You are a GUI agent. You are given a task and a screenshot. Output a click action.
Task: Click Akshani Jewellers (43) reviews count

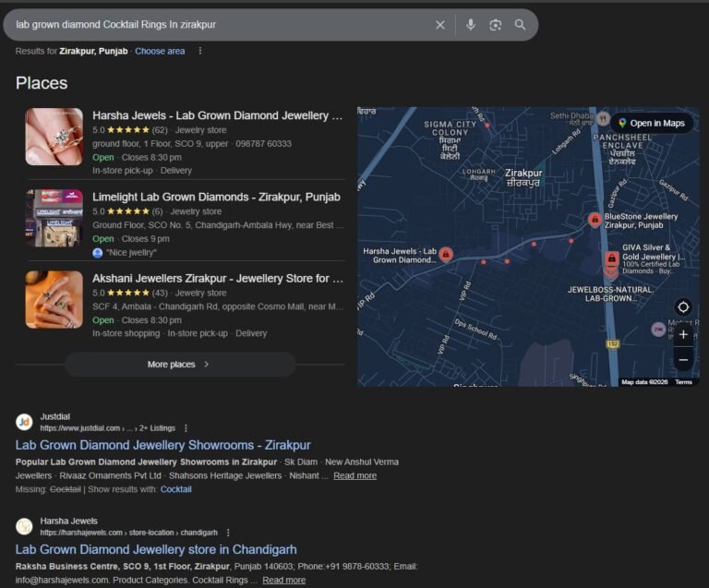(x=160, y=293)
